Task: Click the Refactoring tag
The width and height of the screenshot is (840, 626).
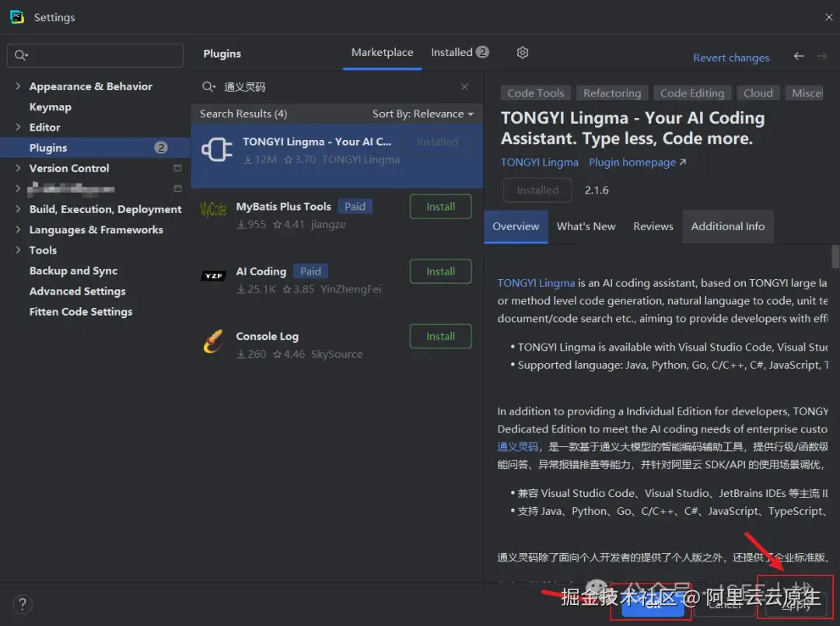Action: coord(612,93)
